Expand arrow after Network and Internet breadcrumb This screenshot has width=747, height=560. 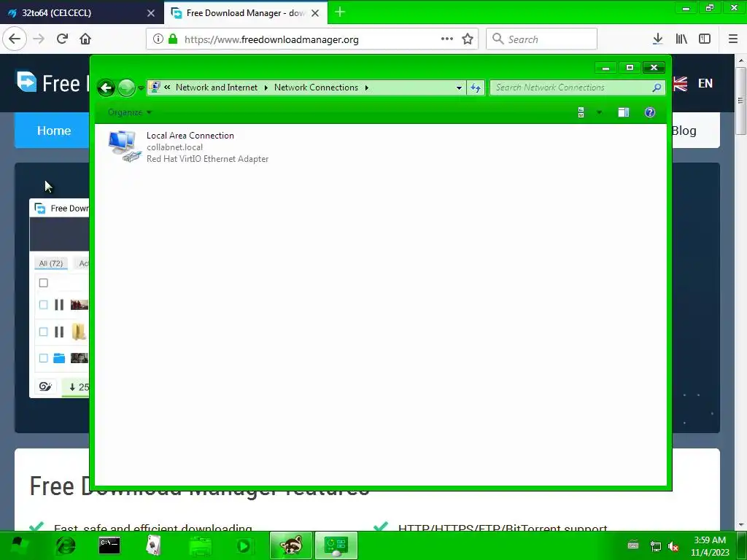point(266,87)
